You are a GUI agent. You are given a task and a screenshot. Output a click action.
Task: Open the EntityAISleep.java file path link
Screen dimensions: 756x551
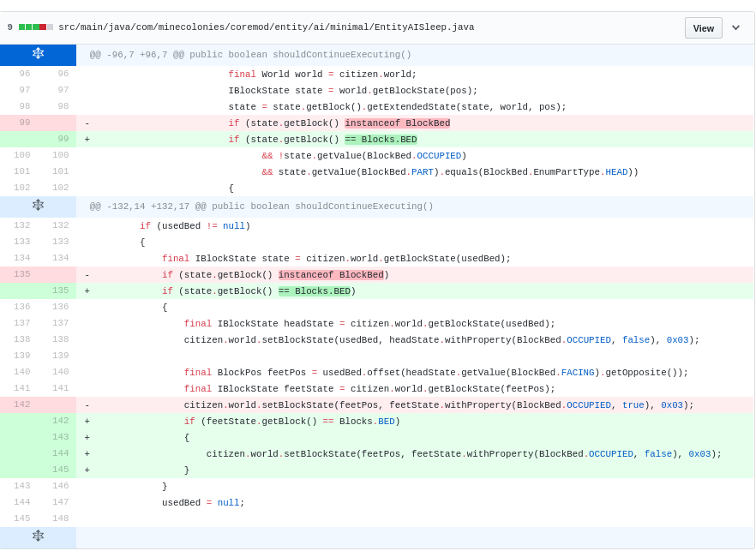pos(266,27)
